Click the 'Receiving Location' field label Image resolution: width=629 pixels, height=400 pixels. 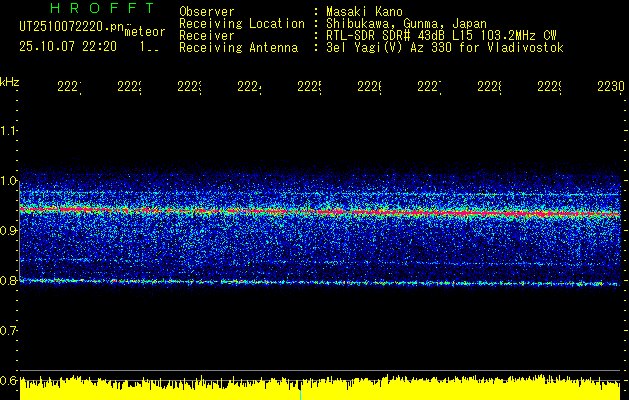pos(242,24)
